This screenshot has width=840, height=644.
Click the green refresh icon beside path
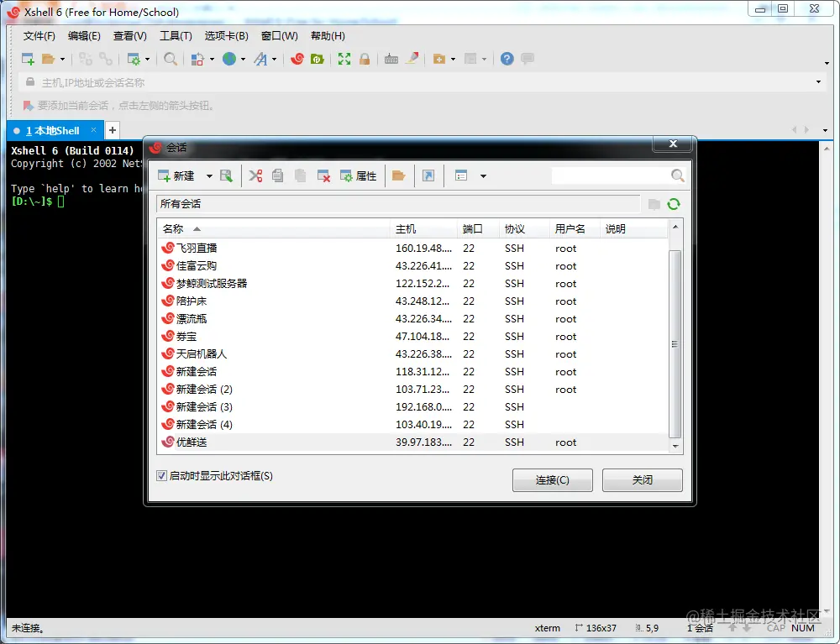pyautogui.click(x=674, y=204)
